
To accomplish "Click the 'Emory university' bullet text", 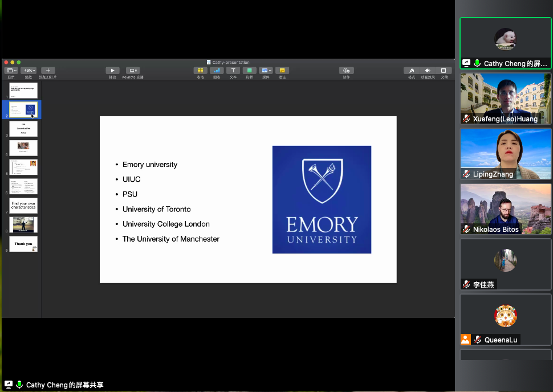I will (150, 165).
